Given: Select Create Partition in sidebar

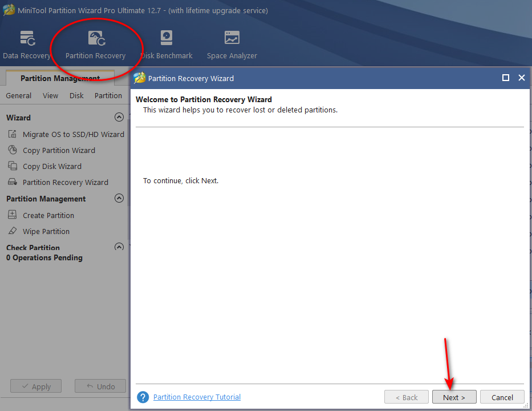Looking at the screenshot, I should click(x=48, y=215).
